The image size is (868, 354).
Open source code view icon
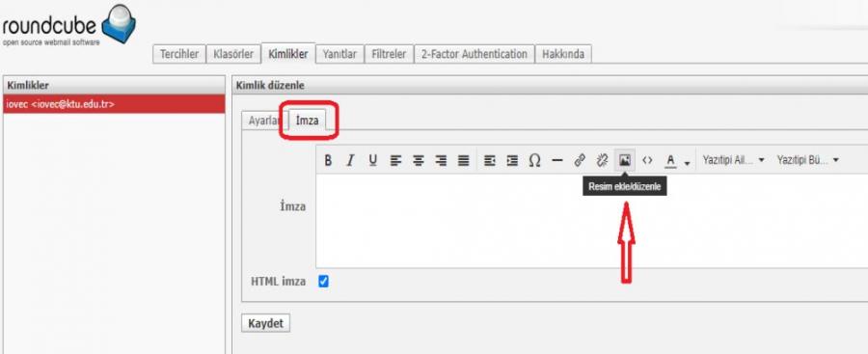pyautogui.click(x=647, y=161)
